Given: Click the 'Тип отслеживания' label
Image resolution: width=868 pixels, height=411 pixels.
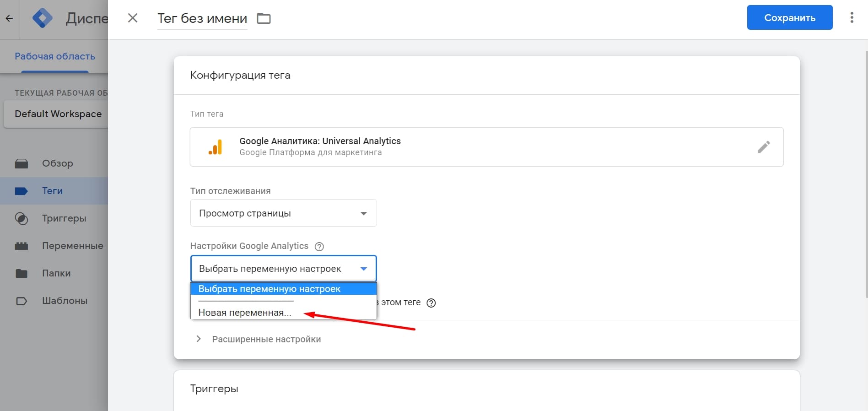Looking at the screenshot, I should click(231, 191).
